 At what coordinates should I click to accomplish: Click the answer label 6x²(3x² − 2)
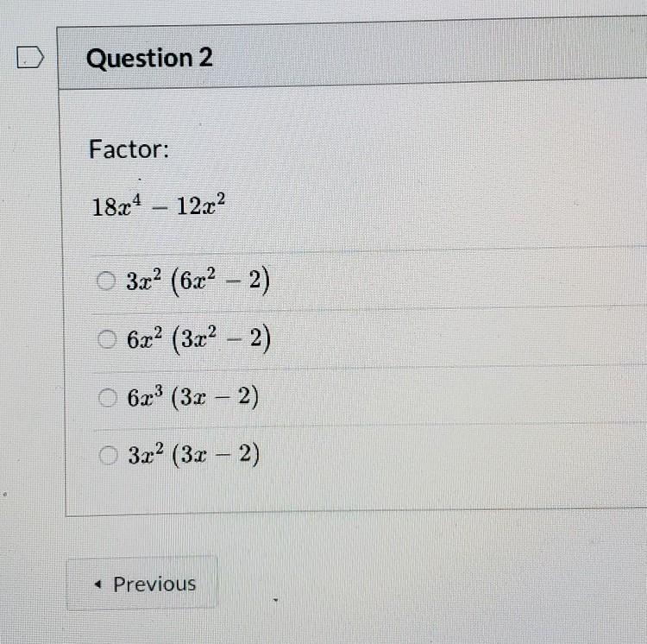[198, 341]
